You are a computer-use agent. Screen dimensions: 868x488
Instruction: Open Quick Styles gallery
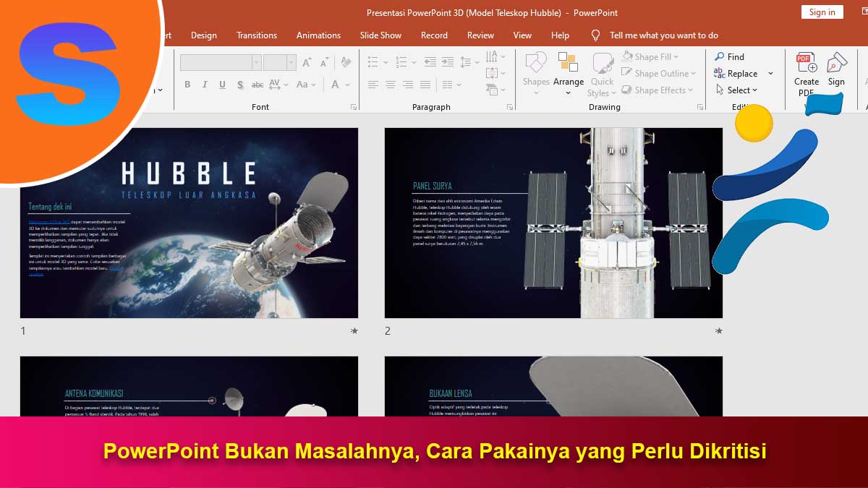(602, 74)
